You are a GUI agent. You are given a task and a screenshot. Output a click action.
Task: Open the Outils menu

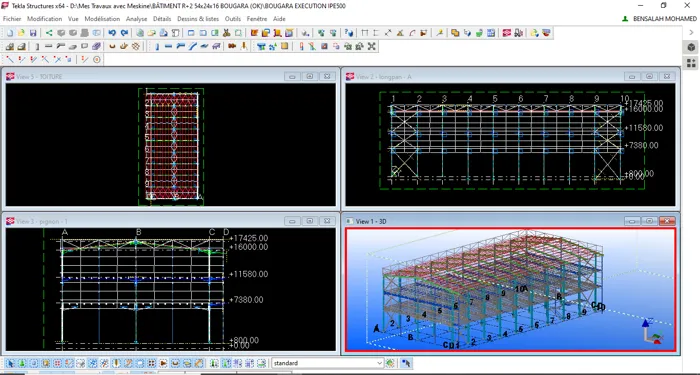[233, 19]
